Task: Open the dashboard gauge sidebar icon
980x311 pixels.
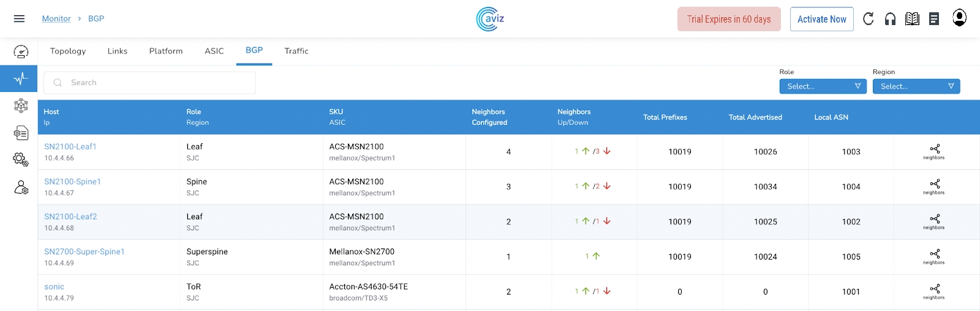Action: pyautogui.click(x=21, y=52)
